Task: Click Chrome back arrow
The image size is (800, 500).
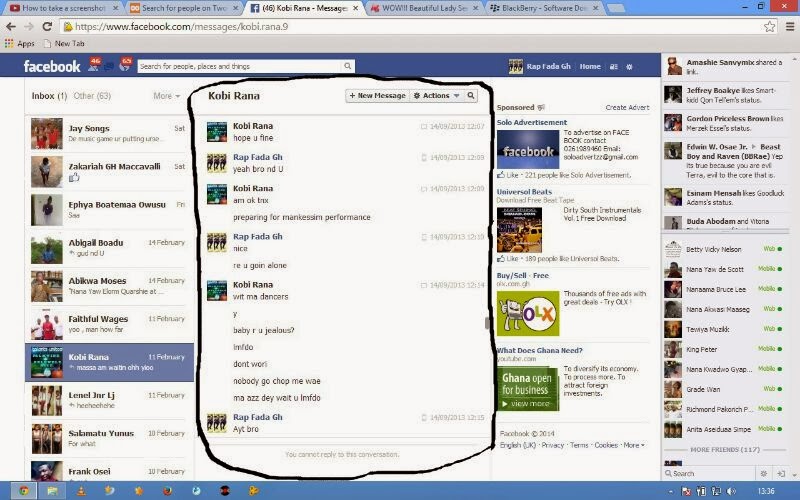Action: 11,27
